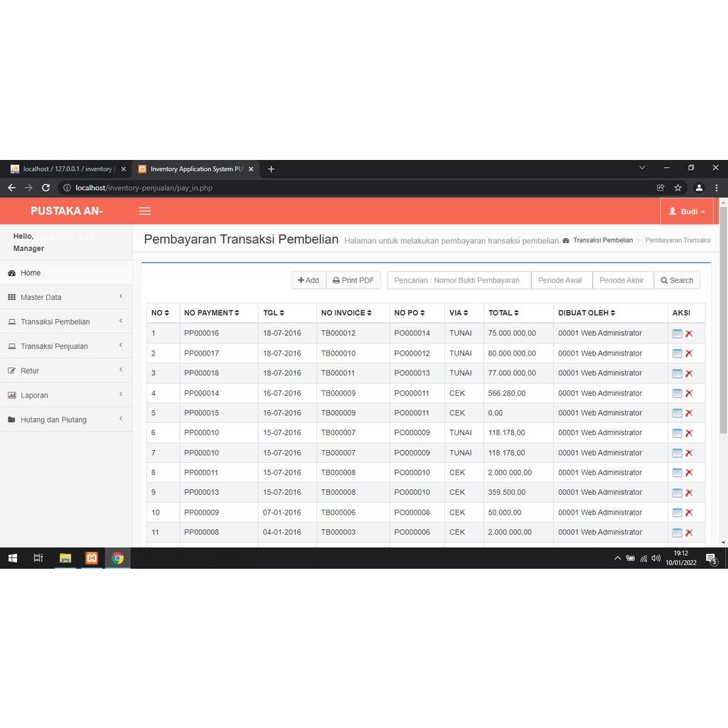Expand Retur menu
Viewport: 728px width, 728px height.
point(66,370)
